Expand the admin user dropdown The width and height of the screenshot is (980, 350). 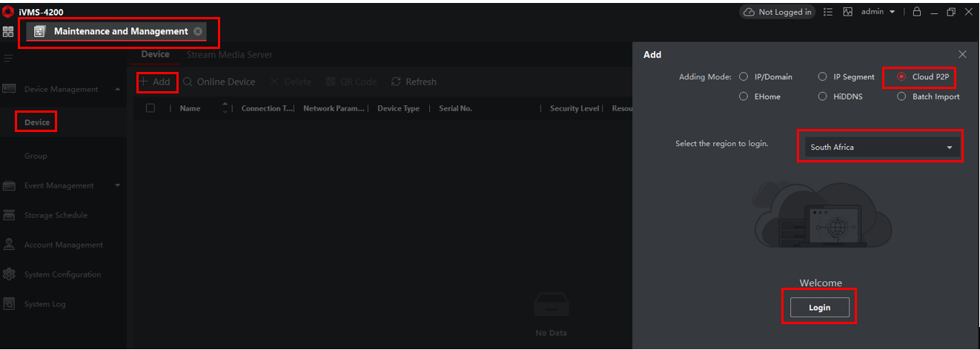point(892,12)
